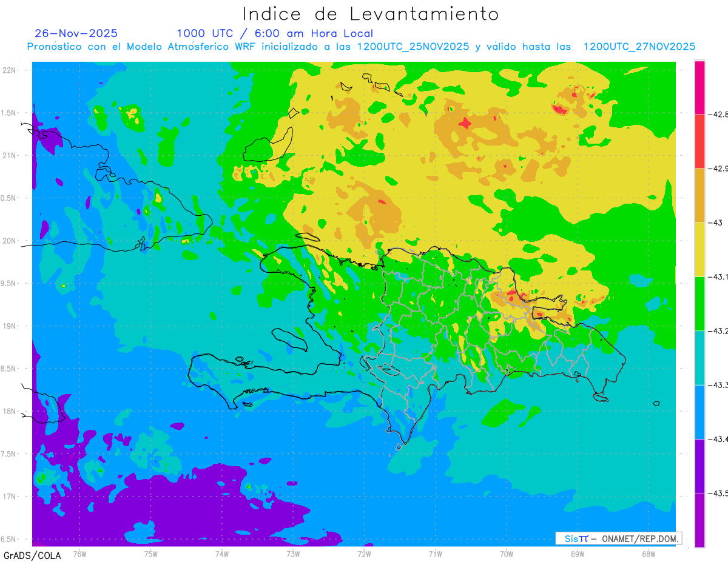Viewport: 728px width, 562px height.
Task: Click the longitude label '74W'
Action: (x=222, y=554)
